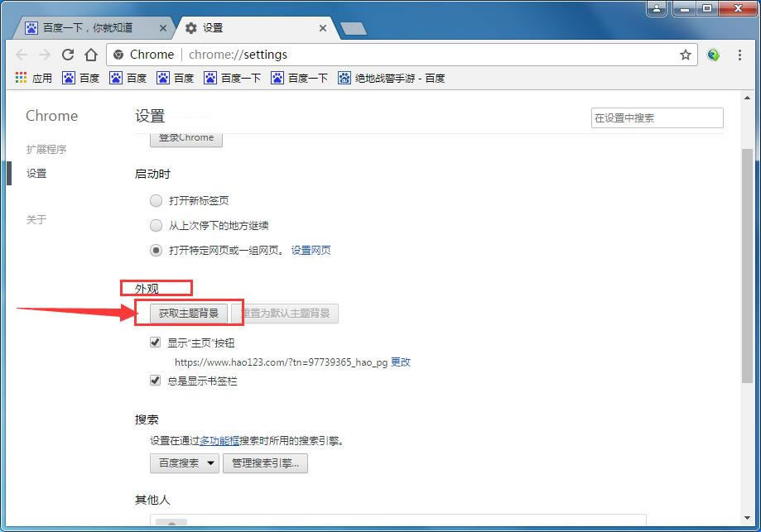Reload the page with refresh icon

click(68, 55)
